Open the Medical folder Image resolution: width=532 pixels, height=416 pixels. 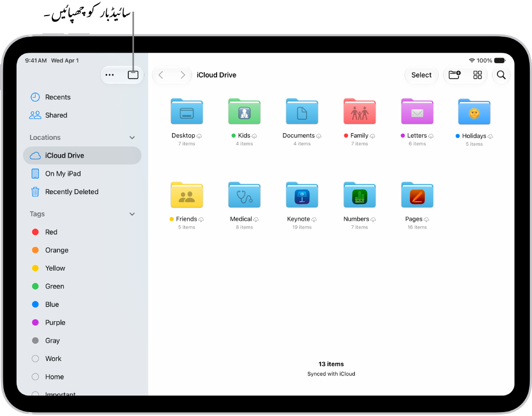244,195
